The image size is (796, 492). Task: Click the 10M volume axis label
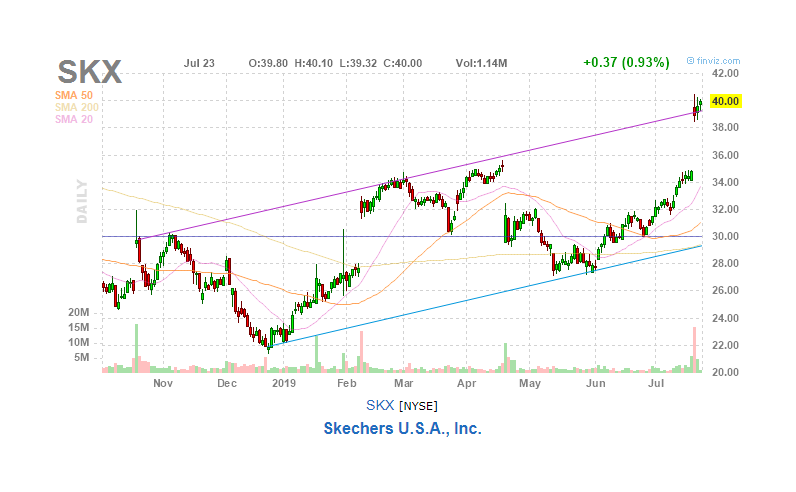pyautogui.click(x=79, y=342)
